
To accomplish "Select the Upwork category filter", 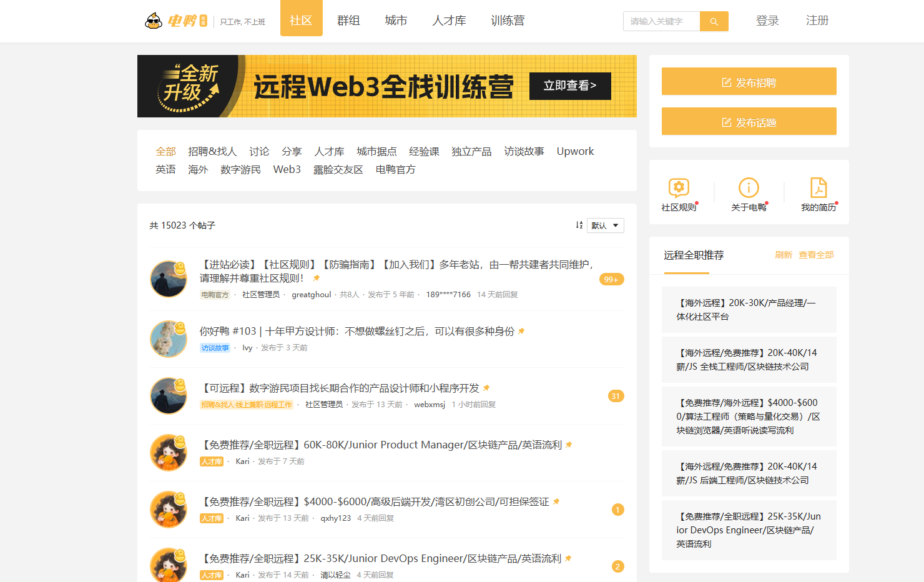I will tap(575, 151).
